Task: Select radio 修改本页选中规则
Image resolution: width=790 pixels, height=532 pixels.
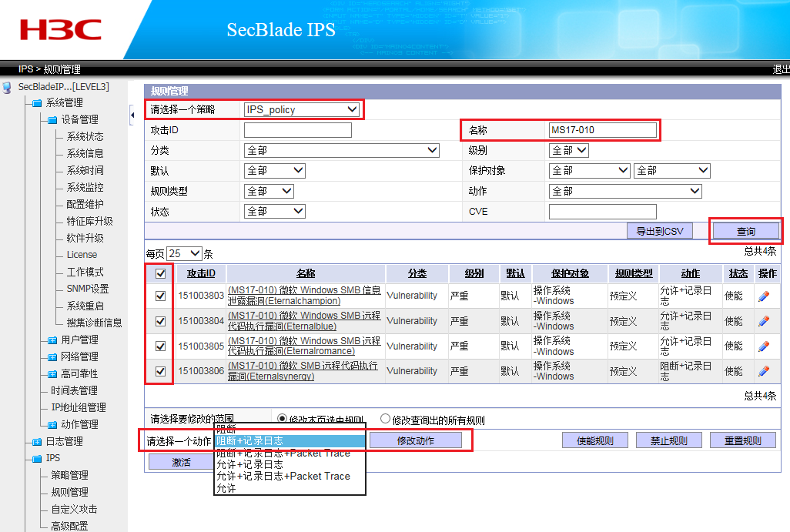Action: tap(282, 419)
